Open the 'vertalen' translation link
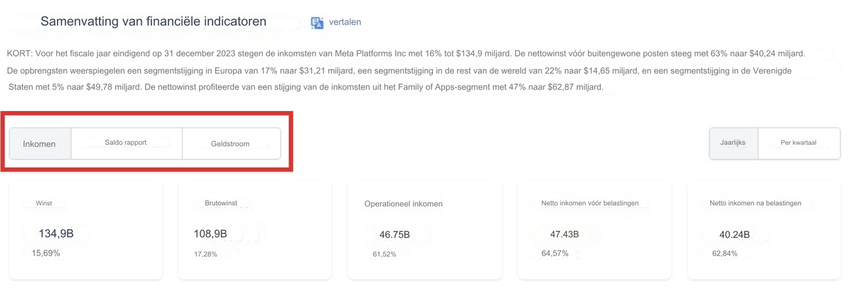This screenshot has height=298, width=868. pos(345,22)
